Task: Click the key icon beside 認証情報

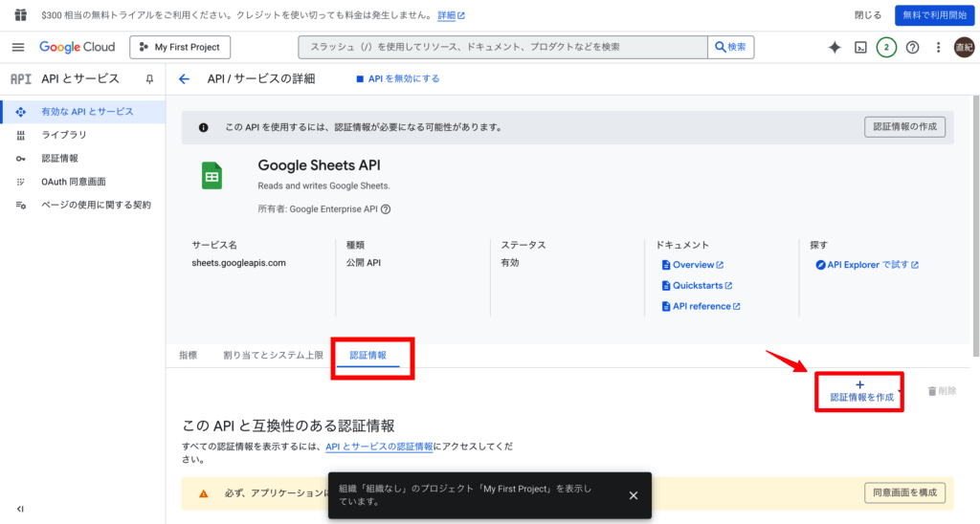Action: 21,159
